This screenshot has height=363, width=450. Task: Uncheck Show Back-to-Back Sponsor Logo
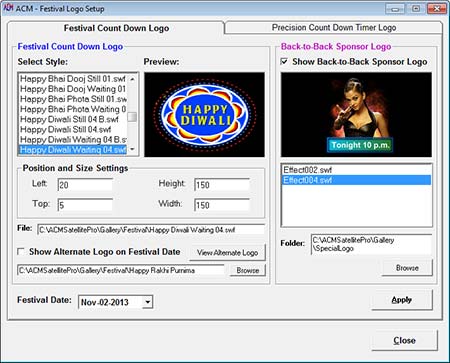[284, 62]
